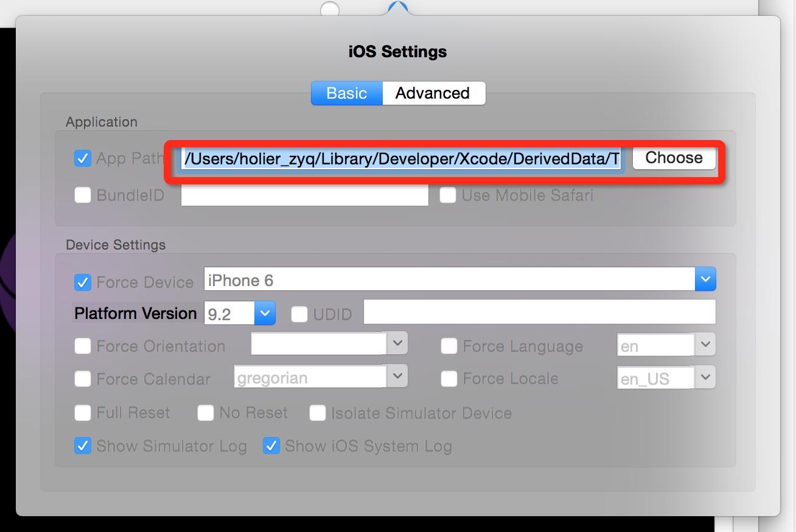Uncheck Show iOS System Log
The width and height of the screenshot is (796, 532).
pos(271,446)
